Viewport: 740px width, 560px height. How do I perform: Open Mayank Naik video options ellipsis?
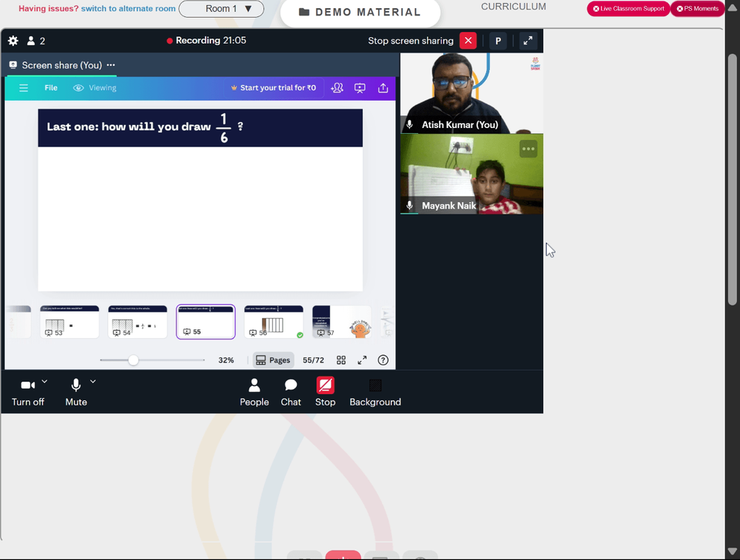[x=528, y=149]
